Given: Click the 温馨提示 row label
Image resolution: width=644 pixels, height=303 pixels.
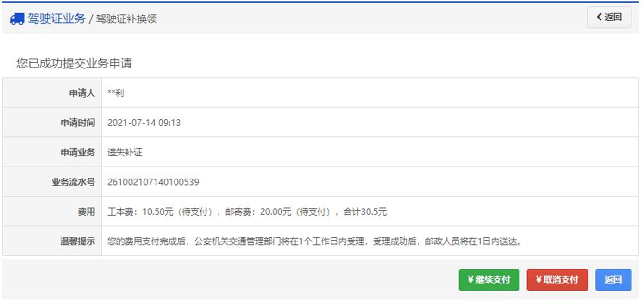Looking at the screenshot, I should pos(78,241).
